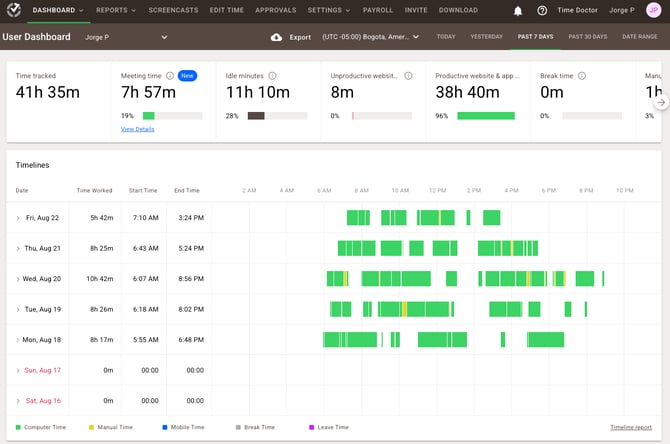Click Mon, Aug 18 timeline green block

(351, 340)
